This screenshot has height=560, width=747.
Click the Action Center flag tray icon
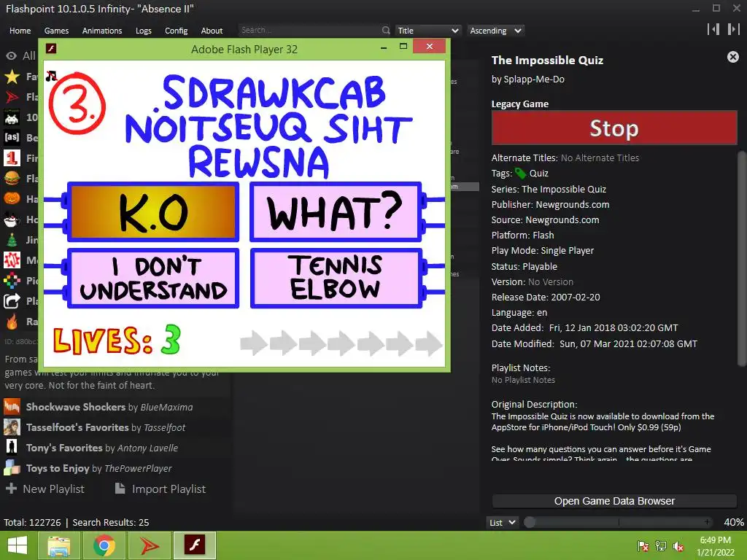pos(643,546)
